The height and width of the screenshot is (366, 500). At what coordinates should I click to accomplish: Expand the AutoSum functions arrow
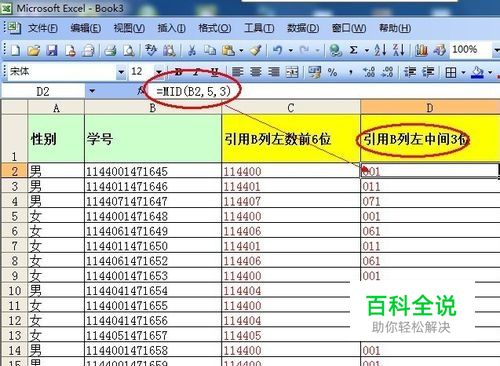point(367,50)
